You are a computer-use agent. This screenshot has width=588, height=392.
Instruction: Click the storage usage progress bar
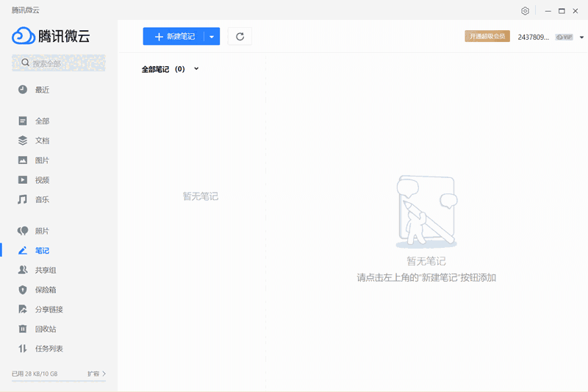(x=59, y=381)
